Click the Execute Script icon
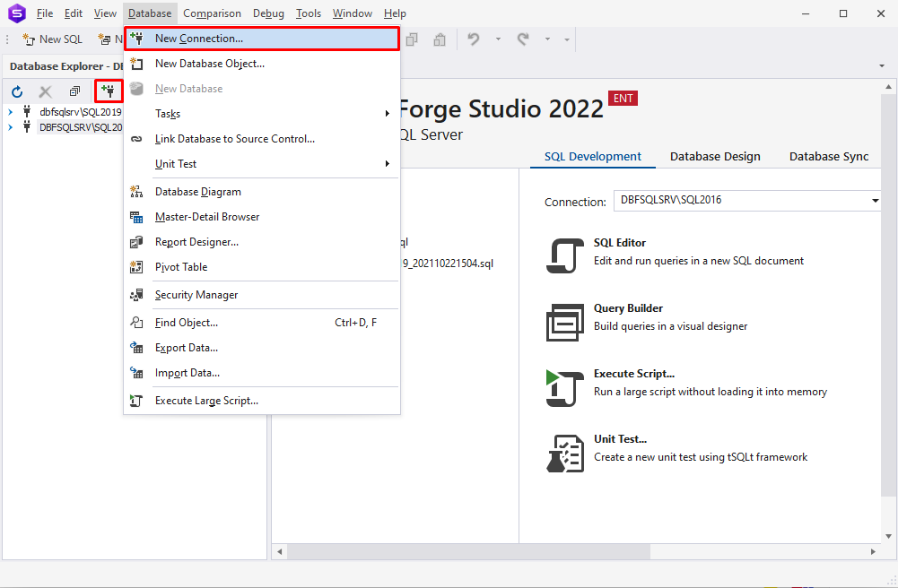 pyautogui.click(x=565, y=386)
